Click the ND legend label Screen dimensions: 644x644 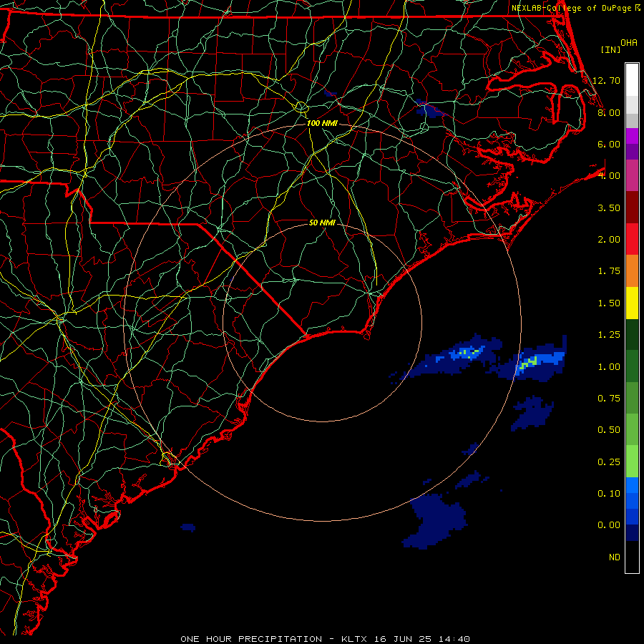pyautogui.click(x=615, y=557)
